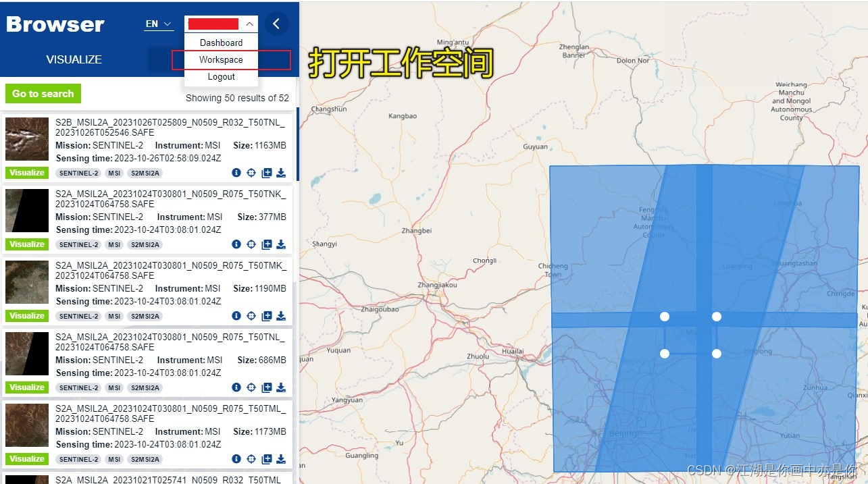Image resolution: width=868 pixels, height=484 pixels.
Task: Open thumbnail of the 686MB product
Action: point(27,354)
